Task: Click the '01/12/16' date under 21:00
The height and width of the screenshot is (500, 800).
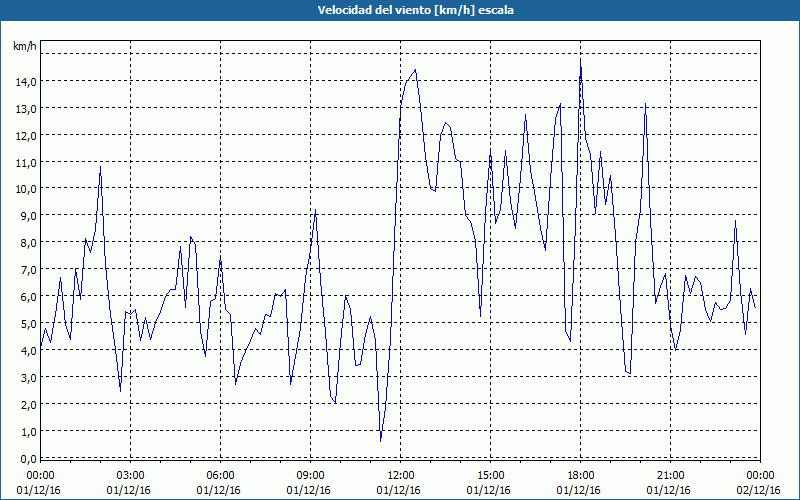Action: coord(668,490)
